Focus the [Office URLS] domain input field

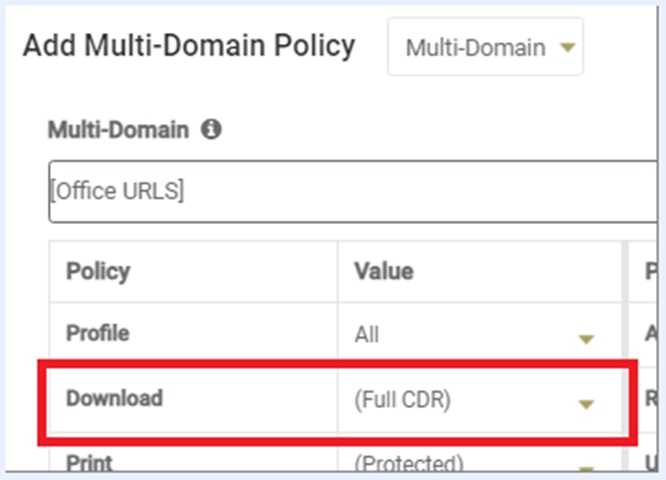pos(350,192)
